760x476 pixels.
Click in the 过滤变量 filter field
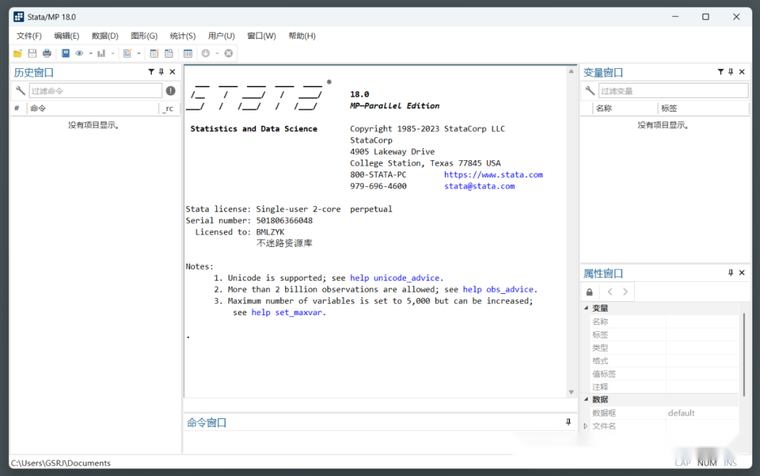click(673, 91)
